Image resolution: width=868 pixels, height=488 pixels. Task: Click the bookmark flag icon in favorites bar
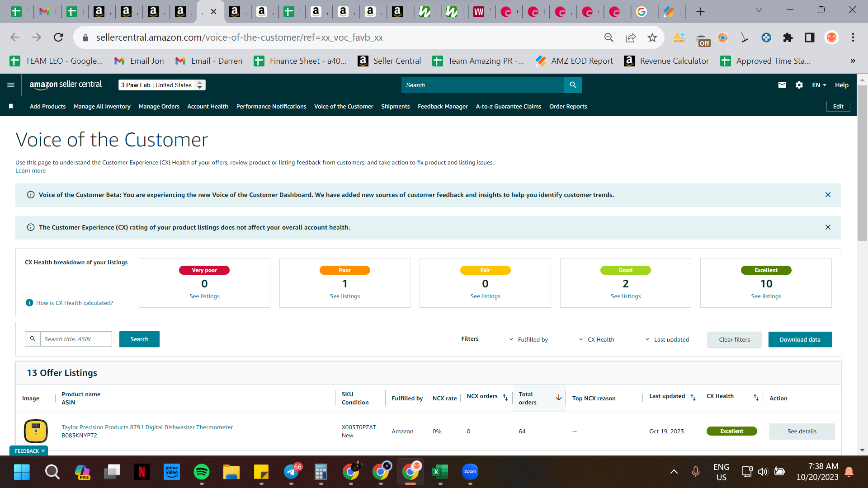click(x=11, y=106)
